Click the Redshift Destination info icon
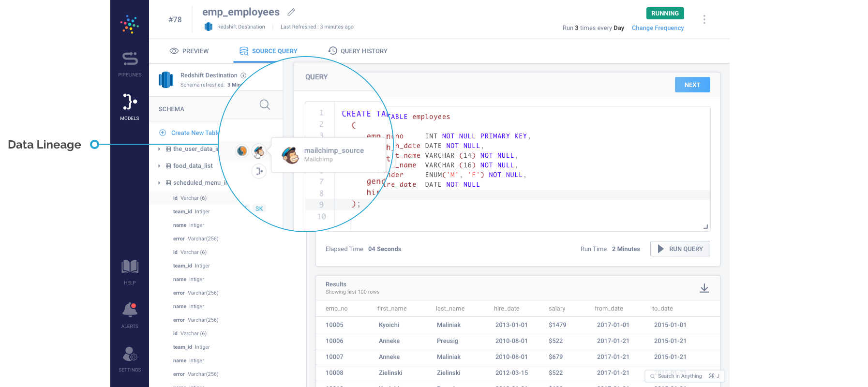This screenshot has height=387, width=868. click(x=243, y=75)
